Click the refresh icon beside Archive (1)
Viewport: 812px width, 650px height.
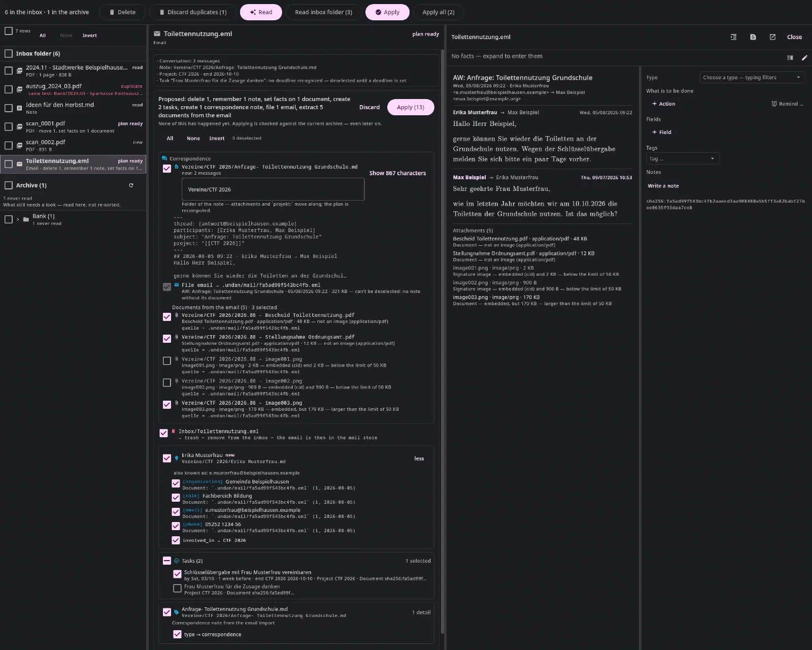point(131,185)
